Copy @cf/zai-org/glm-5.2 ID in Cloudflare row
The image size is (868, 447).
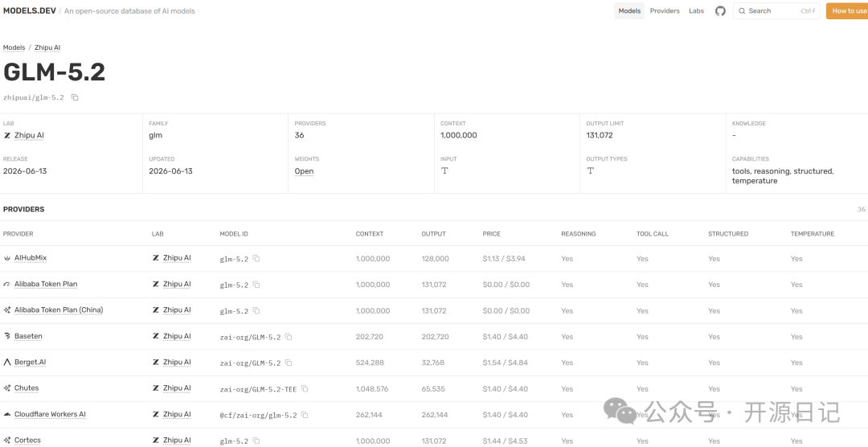pyautogui.click(x=305, y=415)
